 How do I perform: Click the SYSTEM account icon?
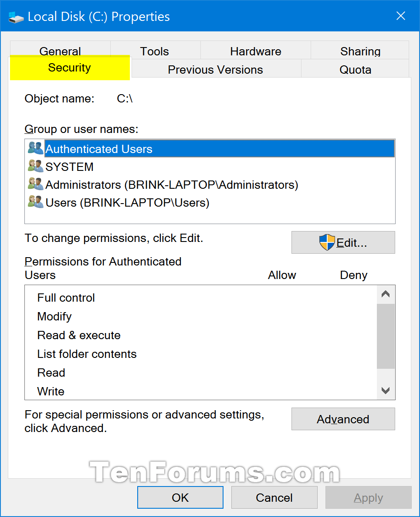pos(35,166)
